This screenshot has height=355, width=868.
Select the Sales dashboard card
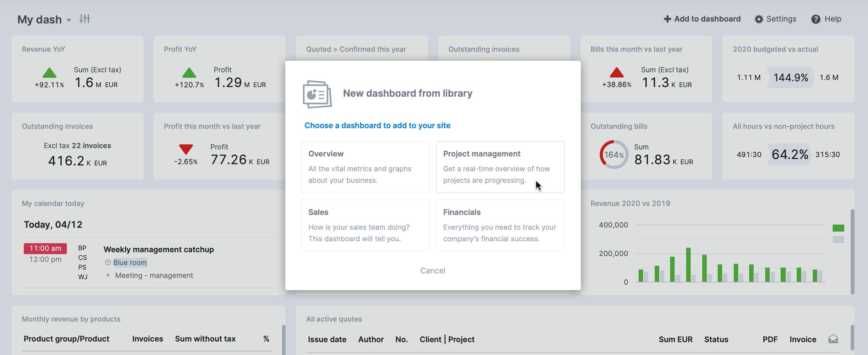[365, 225]
